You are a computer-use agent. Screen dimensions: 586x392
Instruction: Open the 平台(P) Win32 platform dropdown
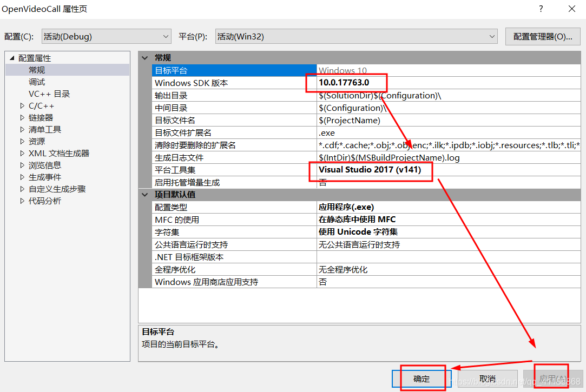(356, 37)
